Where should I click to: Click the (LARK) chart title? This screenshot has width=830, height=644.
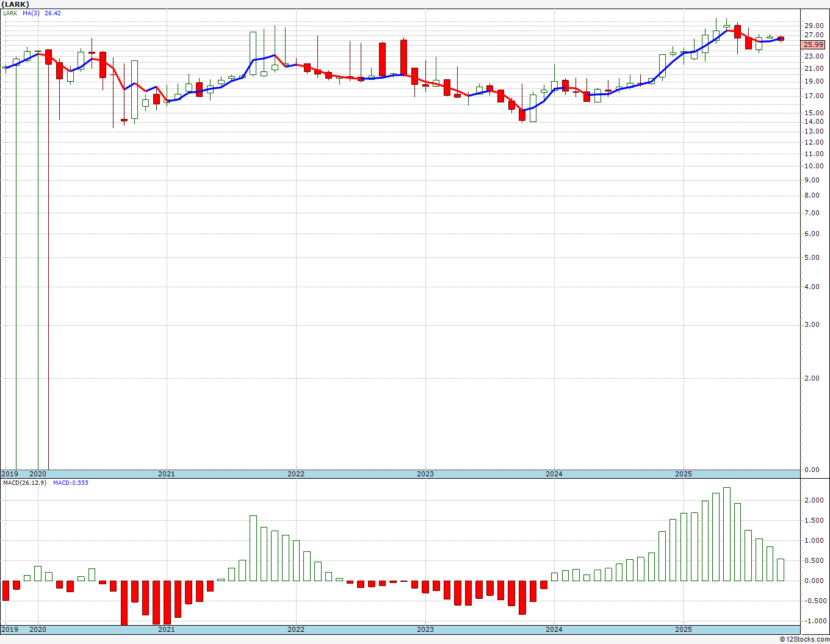pyautogui.click(x=16, y=4)
